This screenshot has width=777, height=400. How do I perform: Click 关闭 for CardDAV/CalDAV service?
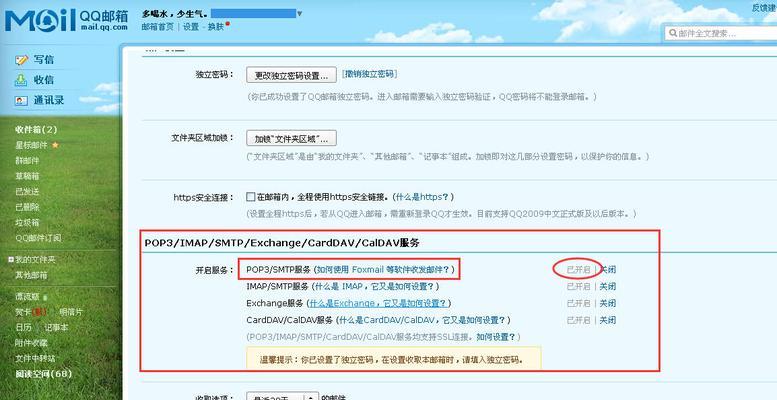click(608, 320)
